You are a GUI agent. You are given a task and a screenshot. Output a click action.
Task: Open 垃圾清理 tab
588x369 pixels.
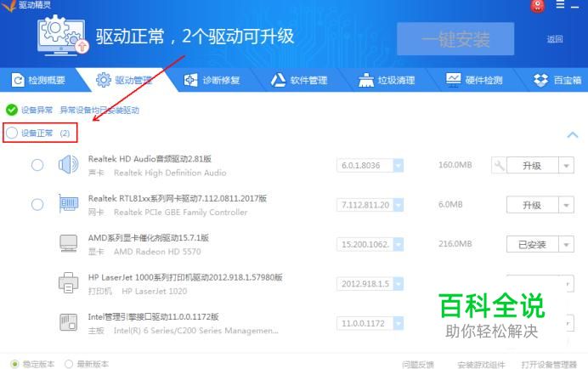pos(387,80)
